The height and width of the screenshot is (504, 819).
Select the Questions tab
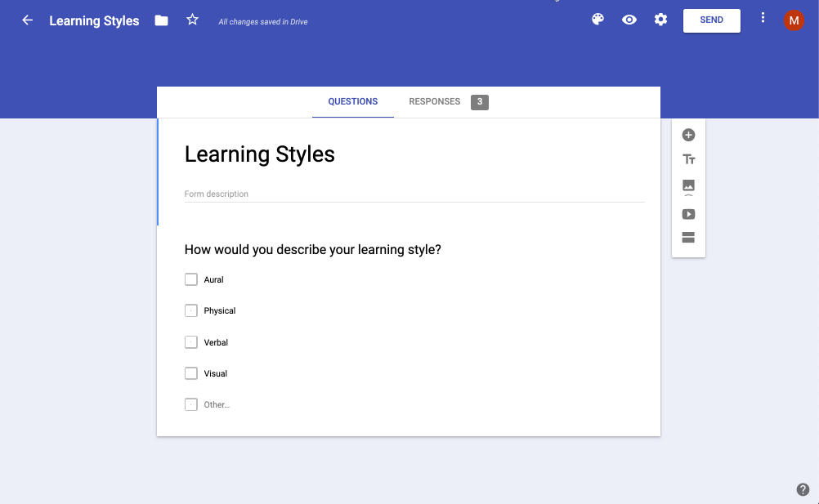tap(353, 102)
